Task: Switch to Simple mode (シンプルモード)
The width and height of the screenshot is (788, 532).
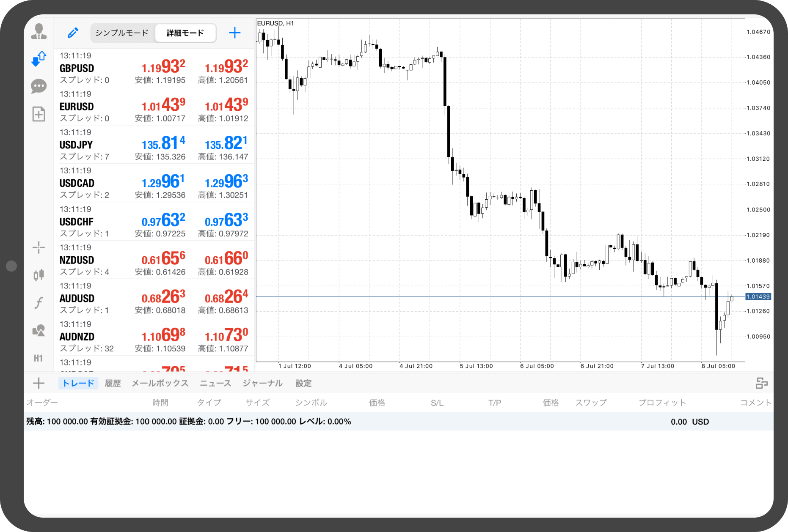Action: (x=122, y=33)
